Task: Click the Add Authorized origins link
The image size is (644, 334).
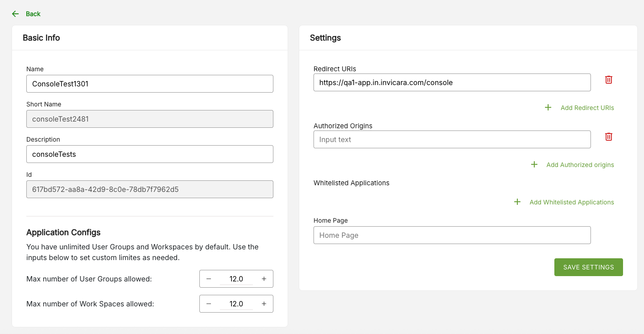Action: tap(580, 165)
